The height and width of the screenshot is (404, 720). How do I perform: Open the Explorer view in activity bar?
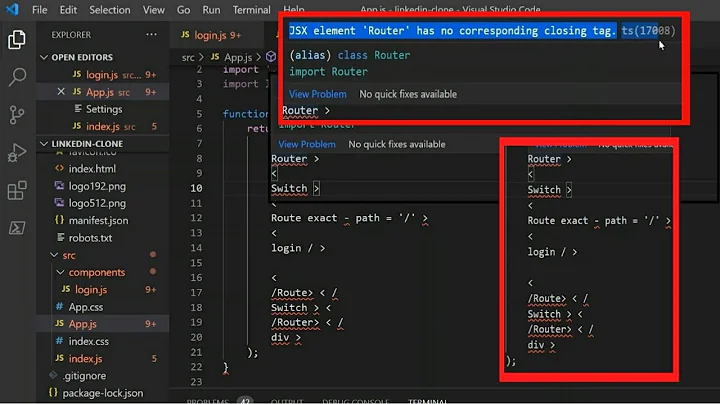pos(17,40)
